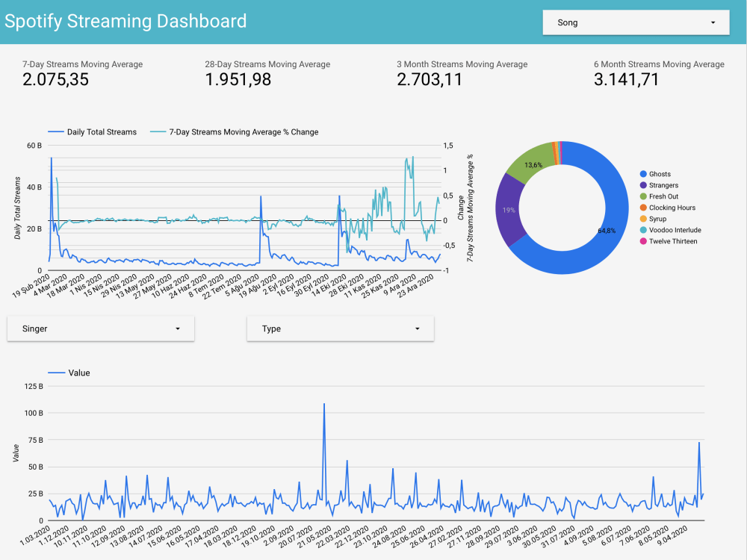The image size is (747, 560).
Task: Click the Syrup legend color dot
Action: [643, 219]
